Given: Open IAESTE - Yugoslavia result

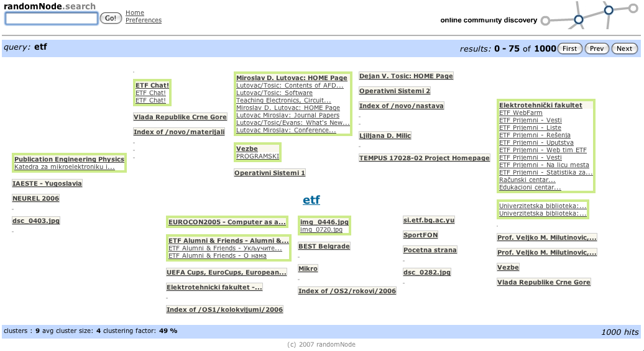Looking at the screenshot, I should coord(47,183).
